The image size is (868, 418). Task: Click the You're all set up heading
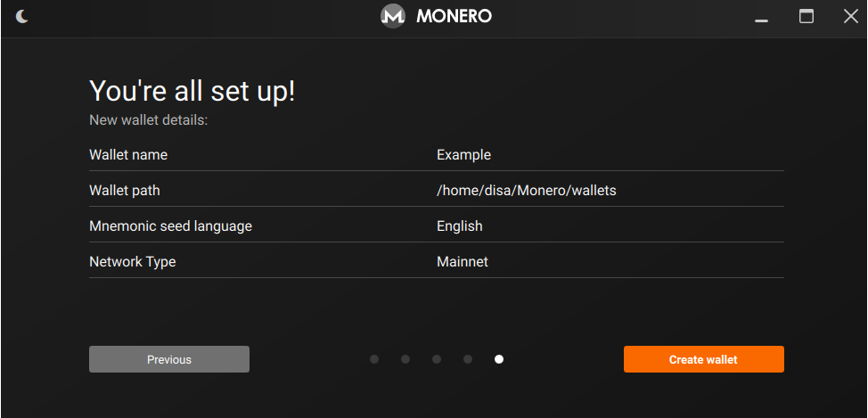point(192,91)
